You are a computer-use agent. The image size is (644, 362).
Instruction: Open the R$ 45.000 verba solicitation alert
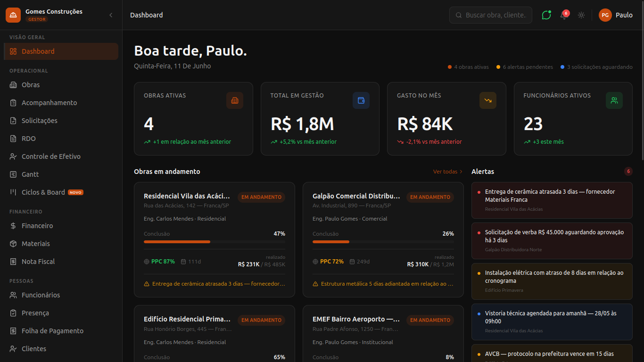point(552,241)
